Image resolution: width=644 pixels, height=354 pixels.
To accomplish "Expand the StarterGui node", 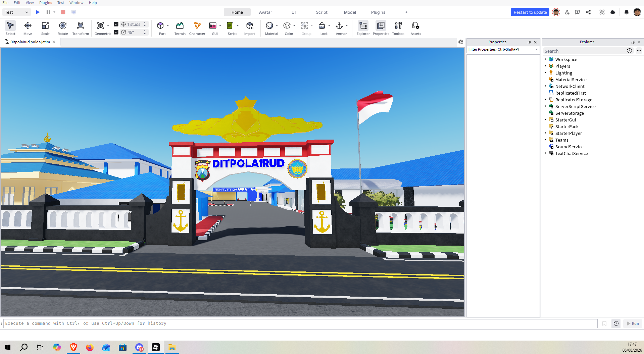I will tap(545, 120).
